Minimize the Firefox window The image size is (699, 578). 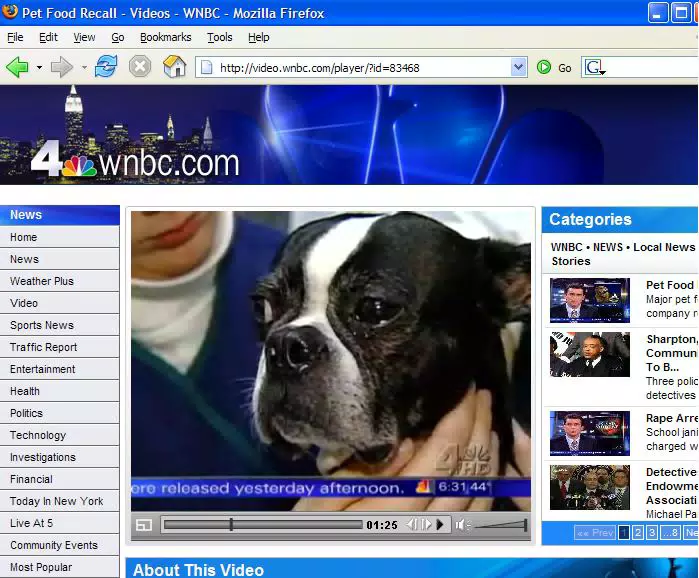[x=658, y=12]
